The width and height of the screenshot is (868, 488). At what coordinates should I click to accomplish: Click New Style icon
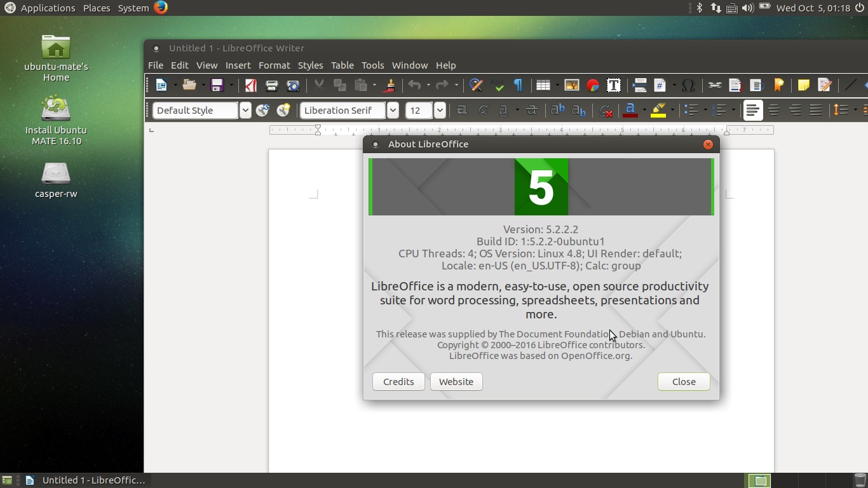[x=283, y=110]
